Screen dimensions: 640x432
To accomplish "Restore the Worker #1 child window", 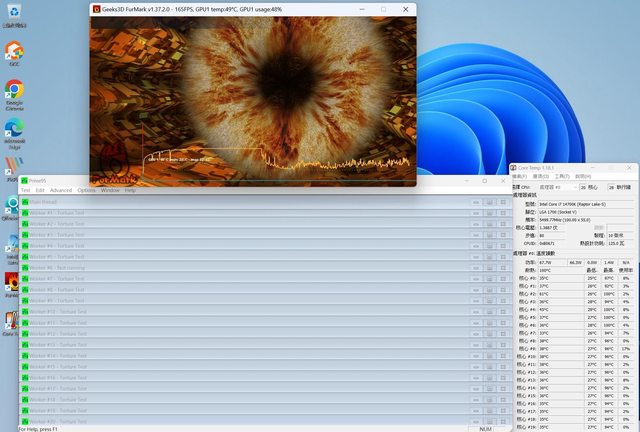I will [x=476, y=212].
